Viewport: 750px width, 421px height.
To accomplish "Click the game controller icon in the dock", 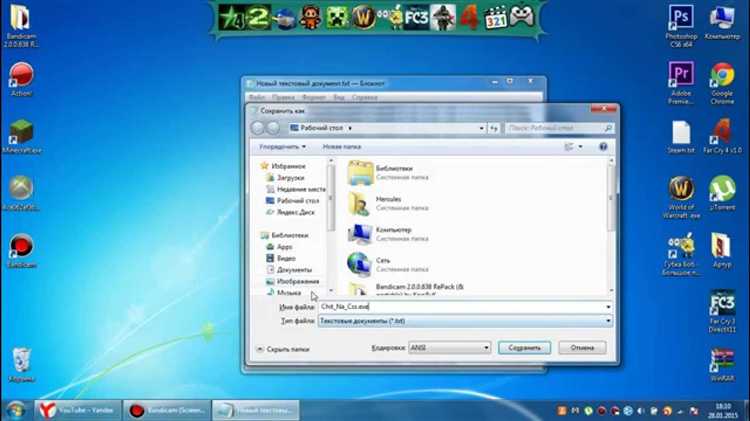I will pos(521,18).
